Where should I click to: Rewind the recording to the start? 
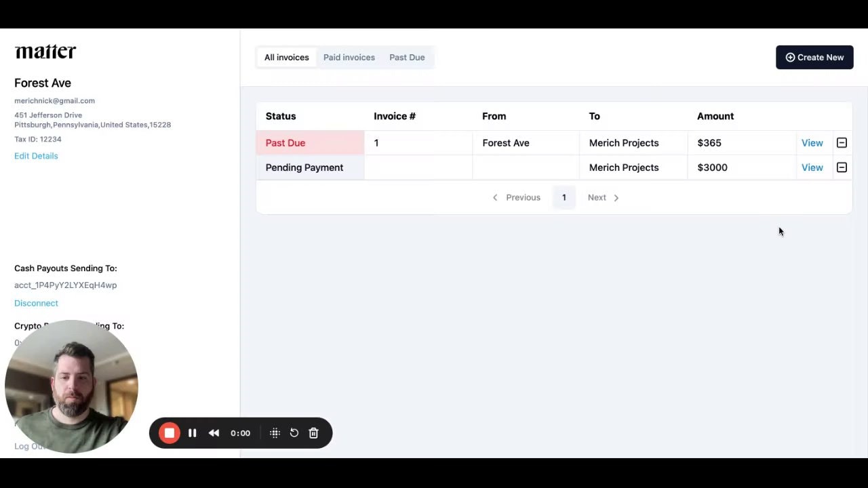click(x=214, y=433)
